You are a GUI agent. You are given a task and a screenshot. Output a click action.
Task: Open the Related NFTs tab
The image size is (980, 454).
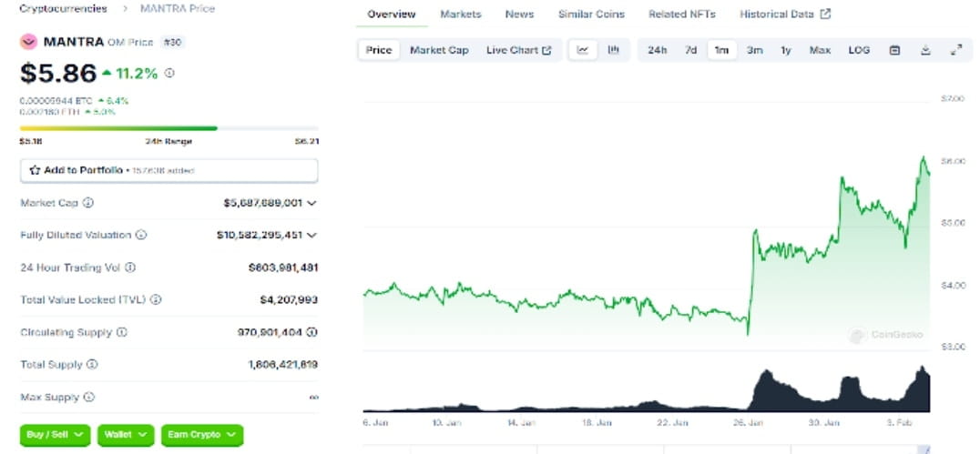(682, 14)
